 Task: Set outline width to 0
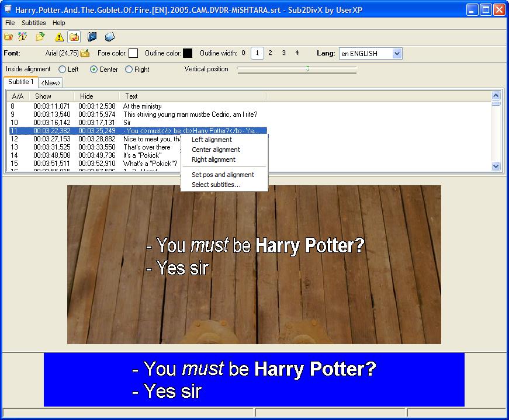click(244, 53)
